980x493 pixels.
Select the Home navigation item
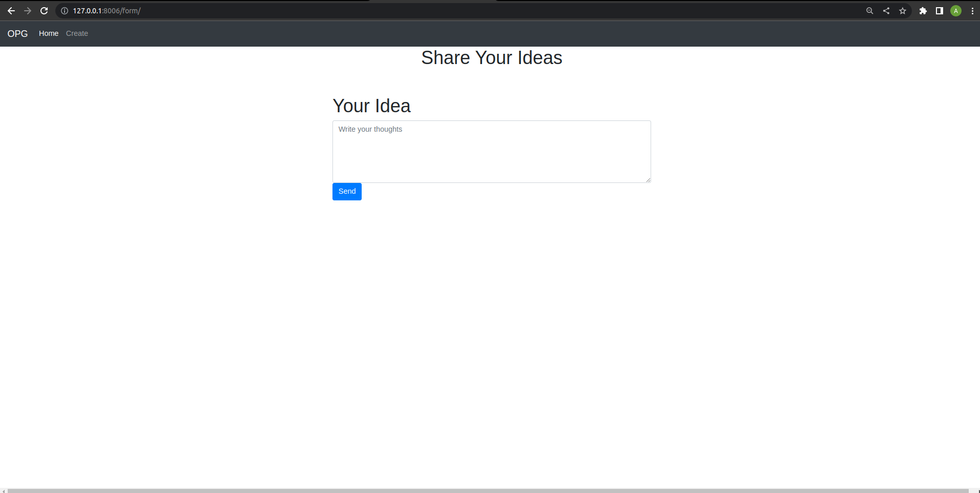pyautogui.click(x=48, y=33)
